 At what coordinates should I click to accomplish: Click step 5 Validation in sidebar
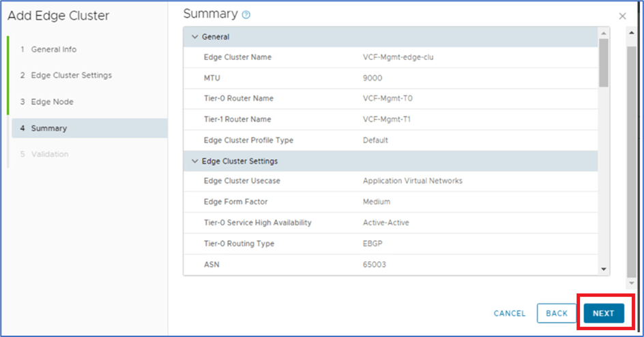(x=49, y=154)
